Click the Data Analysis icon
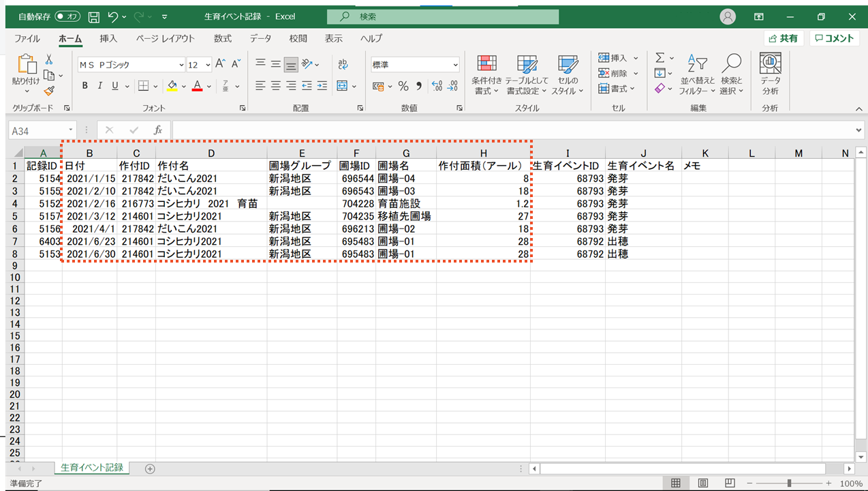This screenshot has width=868, height=491. (771, 75)
